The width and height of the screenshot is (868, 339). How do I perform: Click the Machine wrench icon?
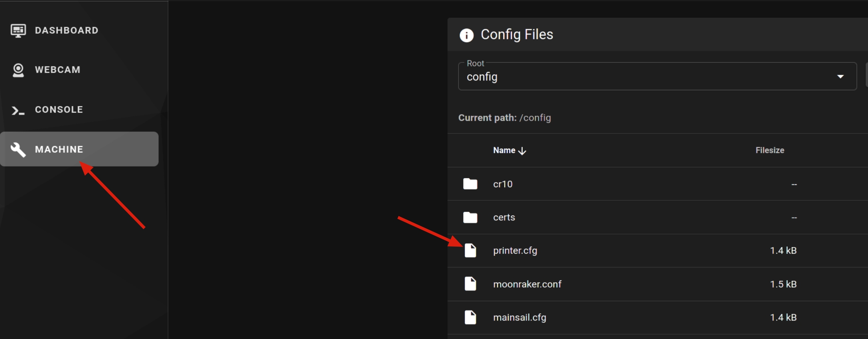tap(18, 150)
